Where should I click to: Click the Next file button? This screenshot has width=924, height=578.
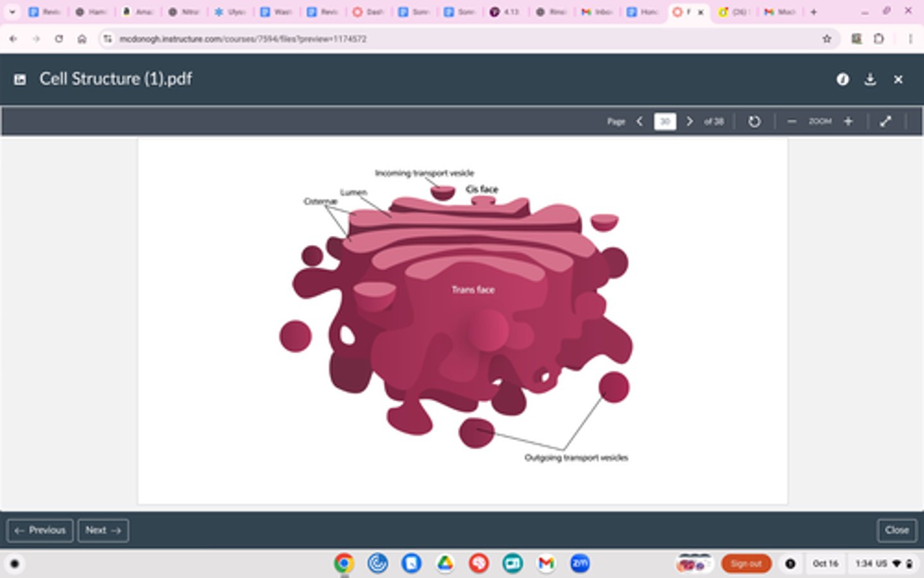(x=103, y=531)
